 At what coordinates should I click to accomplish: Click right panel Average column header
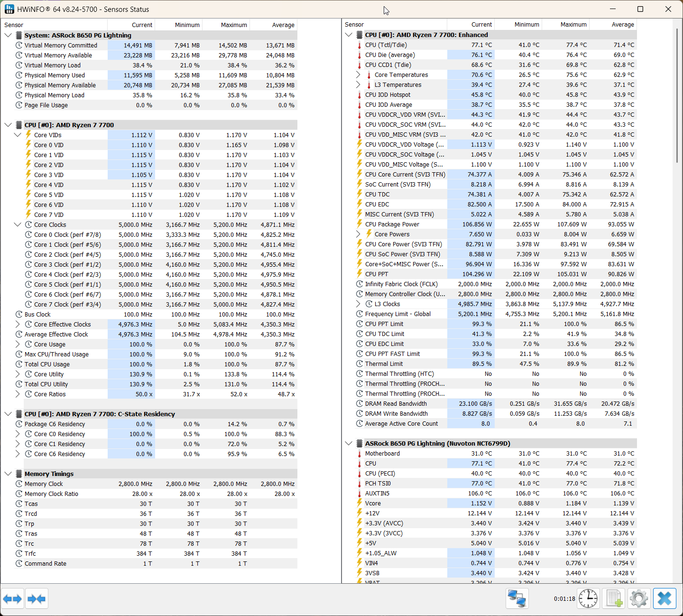613,24
